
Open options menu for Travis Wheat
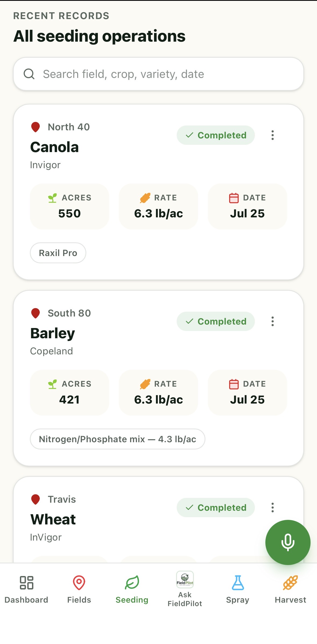point(273,508)
